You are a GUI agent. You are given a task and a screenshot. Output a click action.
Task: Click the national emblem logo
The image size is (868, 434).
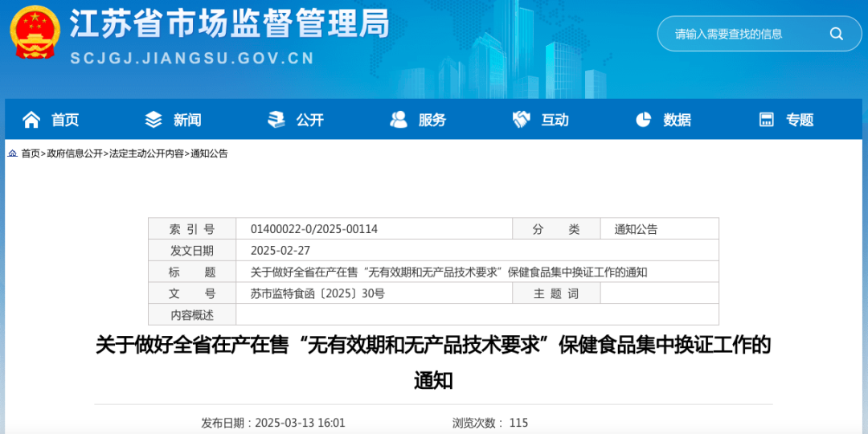[36, 32]
